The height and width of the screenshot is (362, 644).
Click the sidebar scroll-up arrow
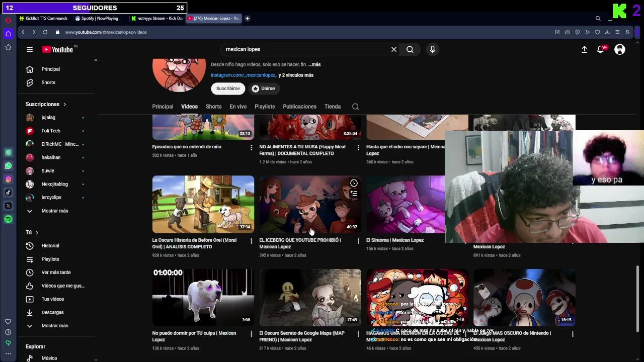(96, 60)
